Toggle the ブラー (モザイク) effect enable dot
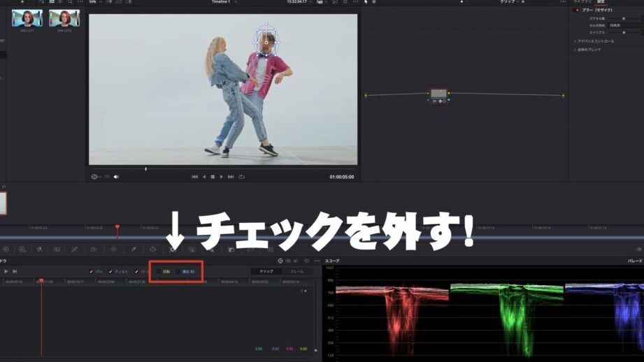The height and width of the screenshot is (362, 644). tap(577, 10)
